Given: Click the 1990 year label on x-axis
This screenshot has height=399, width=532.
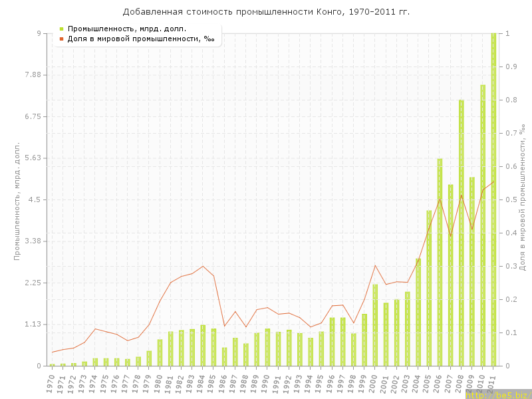Looking at the screenshot, I should [x=265, y=384].
